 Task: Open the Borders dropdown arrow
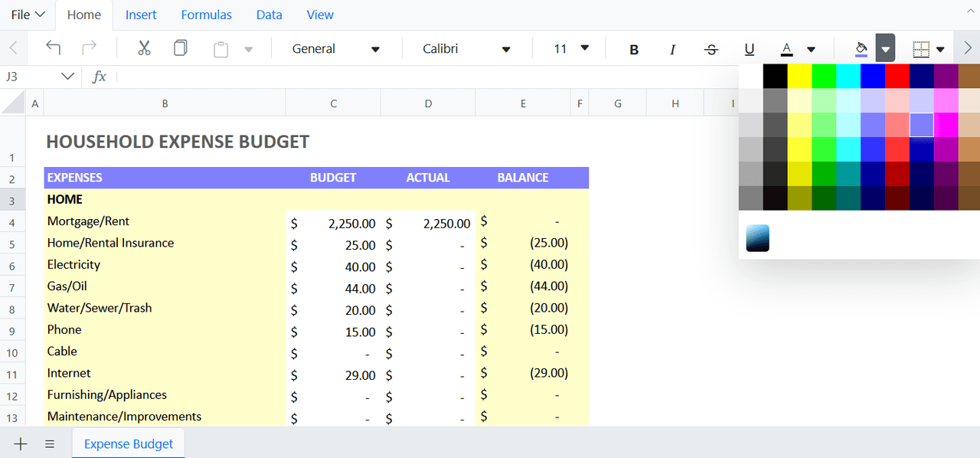(x=940, y=50)
